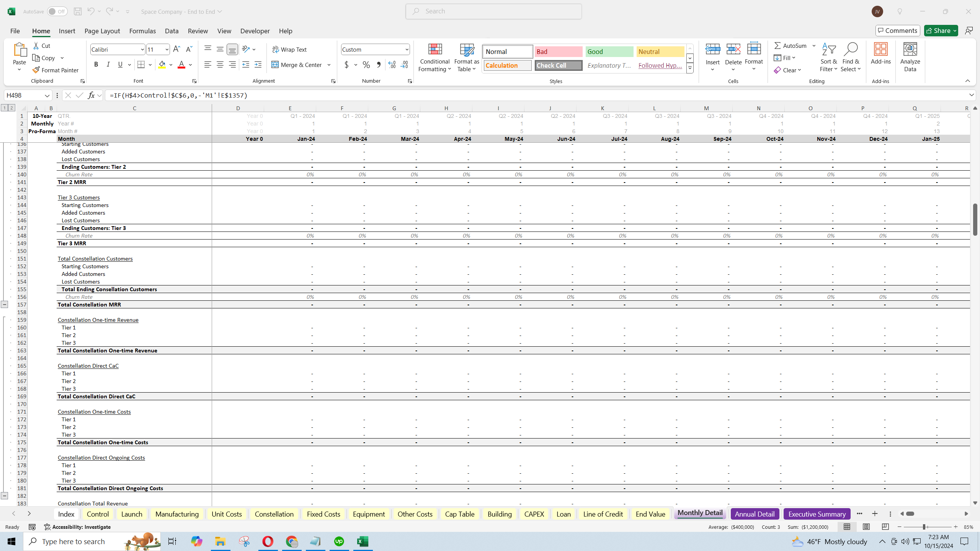This screenshot has height=551, width=980.
Task: Click the Accounting dollar format icon
Action: pos(346,65)
